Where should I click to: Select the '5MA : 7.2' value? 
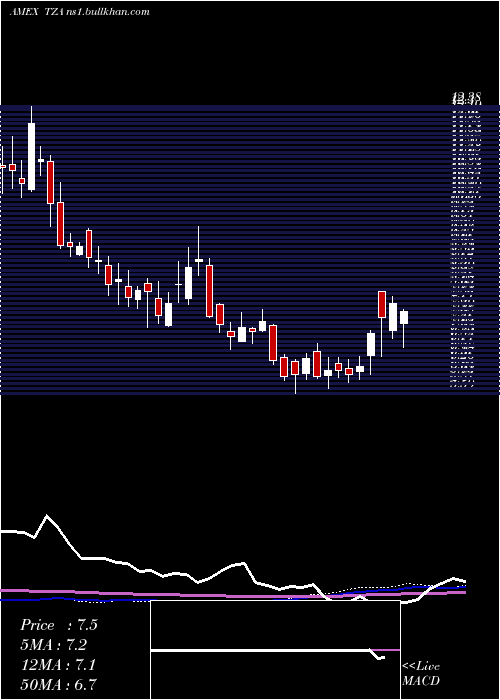[53, 645]
